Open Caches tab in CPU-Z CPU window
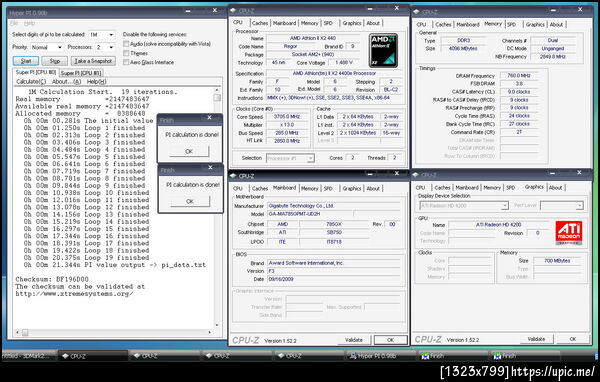 (x=260, y=23)
